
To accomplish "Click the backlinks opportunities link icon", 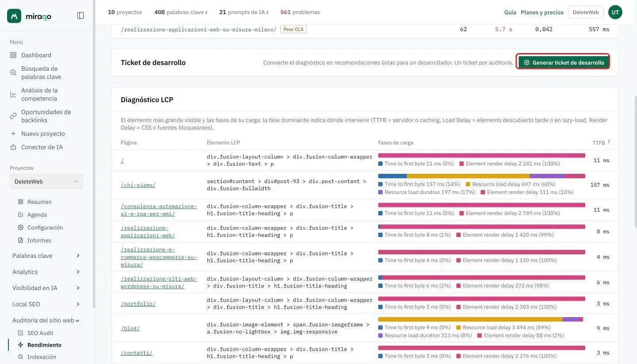I will point(13,116).
